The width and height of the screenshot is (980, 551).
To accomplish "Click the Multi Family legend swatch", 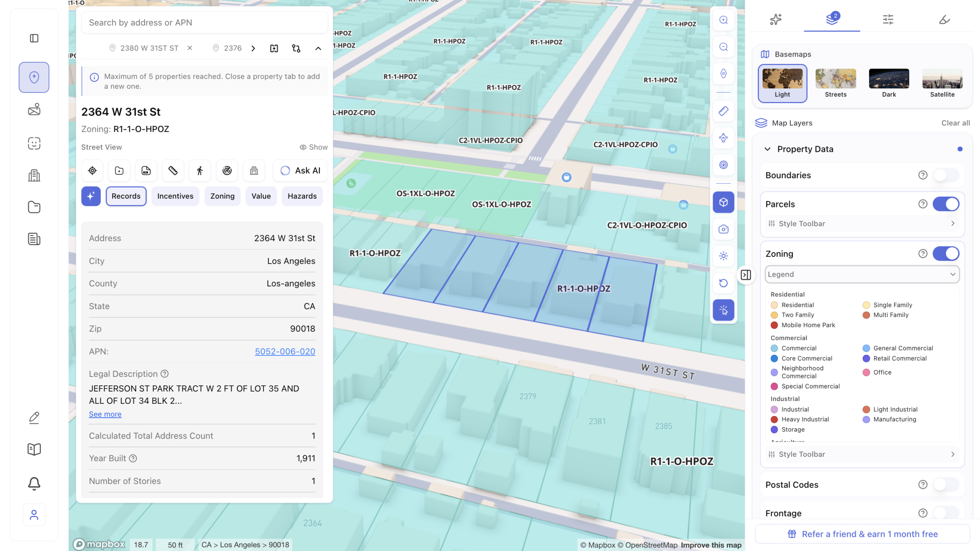I will coord(866,315).
